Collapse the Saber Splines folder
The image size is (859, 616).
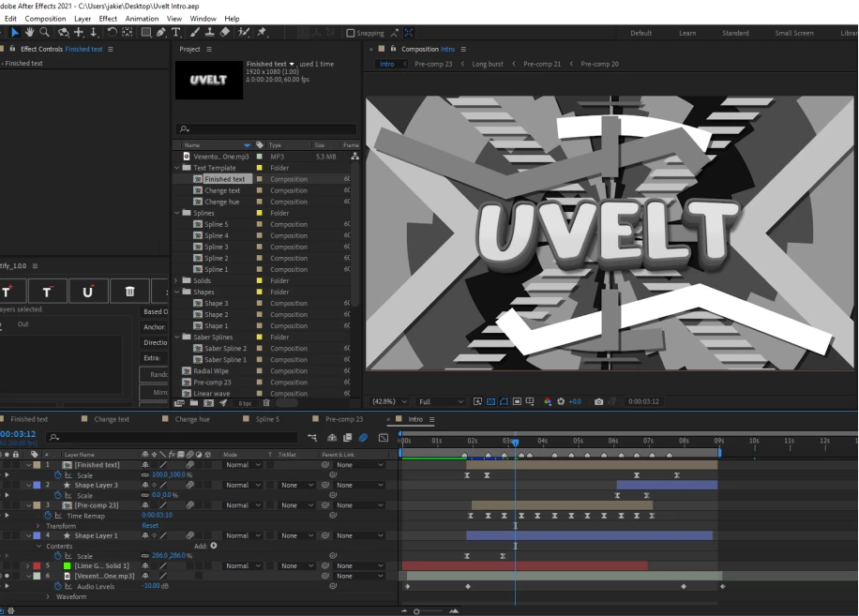coord(177,338)
